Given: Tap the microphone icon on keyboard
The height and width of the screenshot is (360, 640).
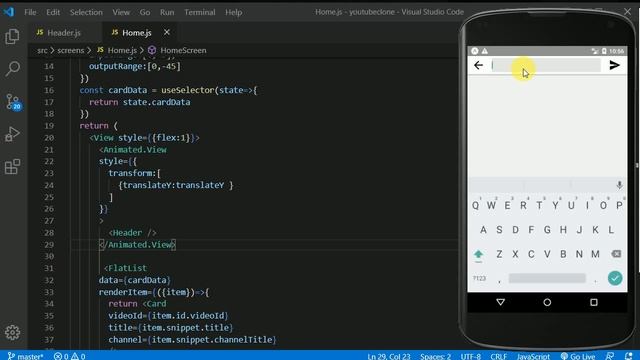Looking at the screenshot, I should [619, 185].
